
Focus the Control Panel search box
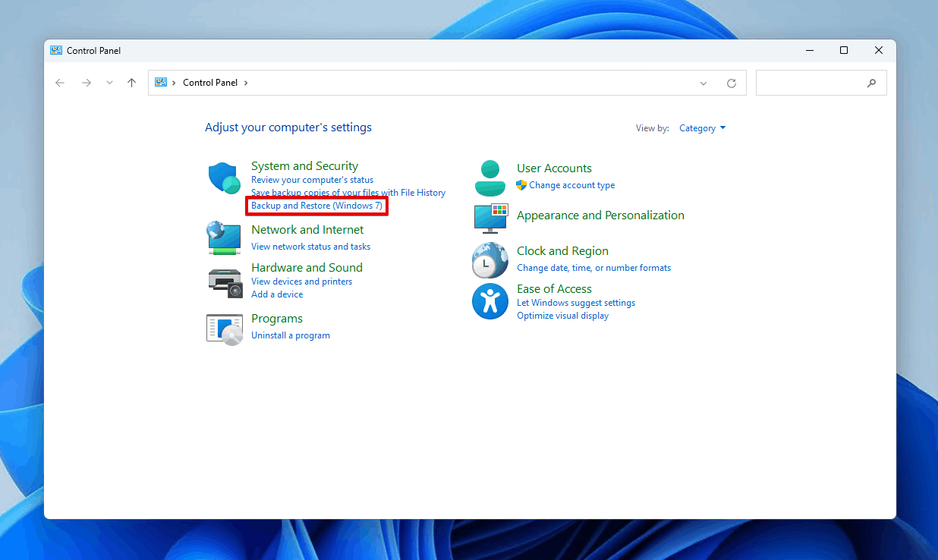(x=821, y=83)
